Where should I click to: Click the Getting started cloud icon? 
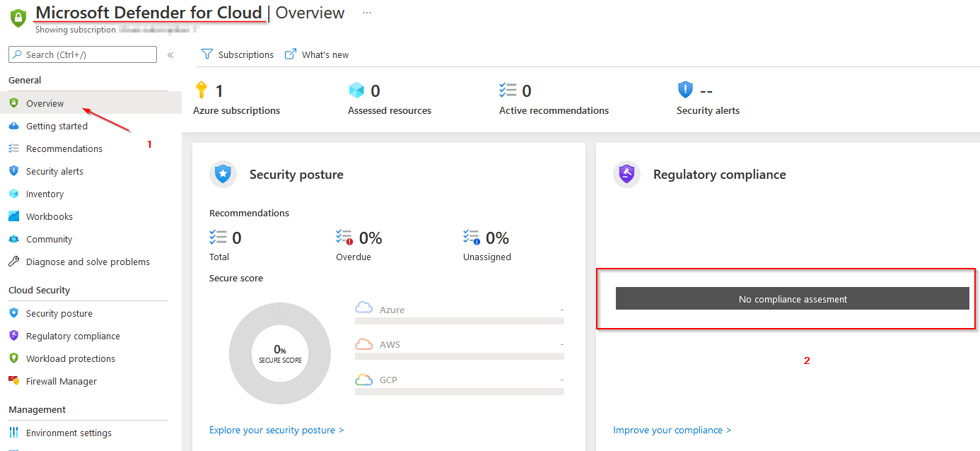coord(13,126)
